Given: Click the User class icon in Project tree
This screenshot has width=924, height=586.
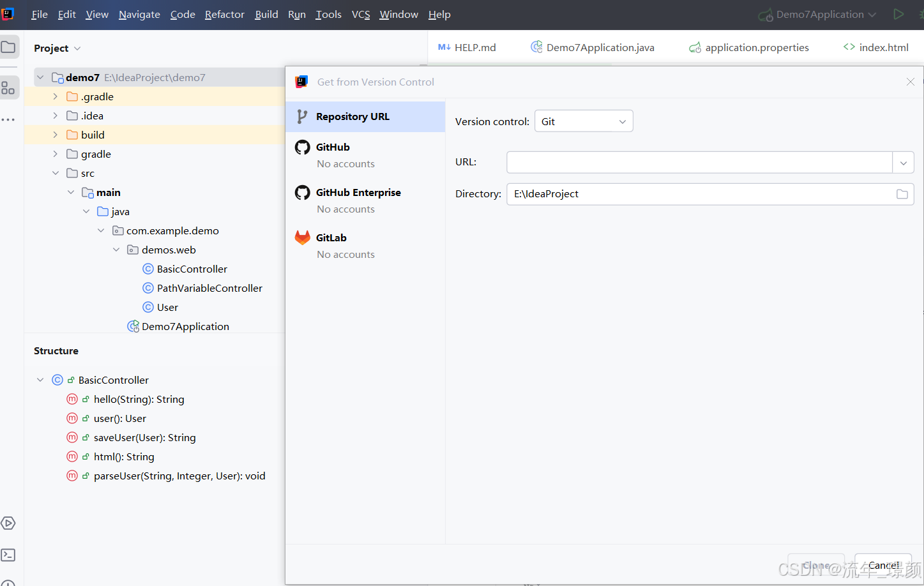Looking at the screenshot, I should point(148,307).
